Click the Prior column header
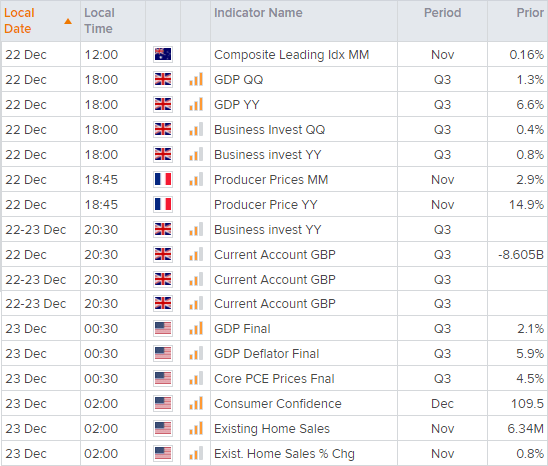Screen dimensions: 548x466 coord(530,13)
